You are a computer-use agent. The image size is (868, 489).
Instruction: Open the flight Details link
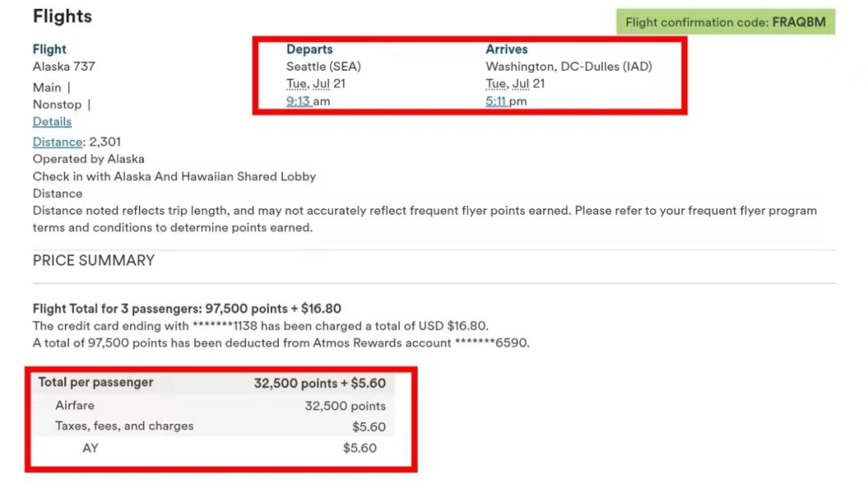point(52,121)
